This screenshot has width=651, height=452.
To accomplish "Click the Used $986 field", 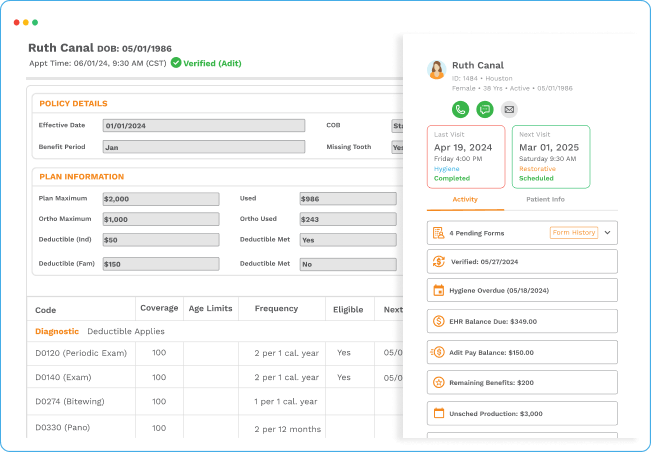I will [x=348, y=199].
